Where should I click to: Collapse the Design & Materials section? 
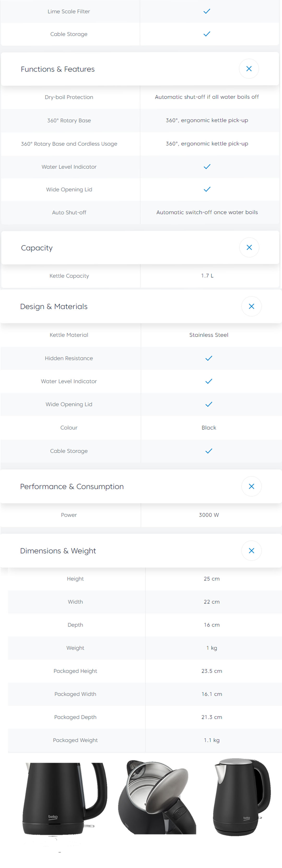coord(251,306)
